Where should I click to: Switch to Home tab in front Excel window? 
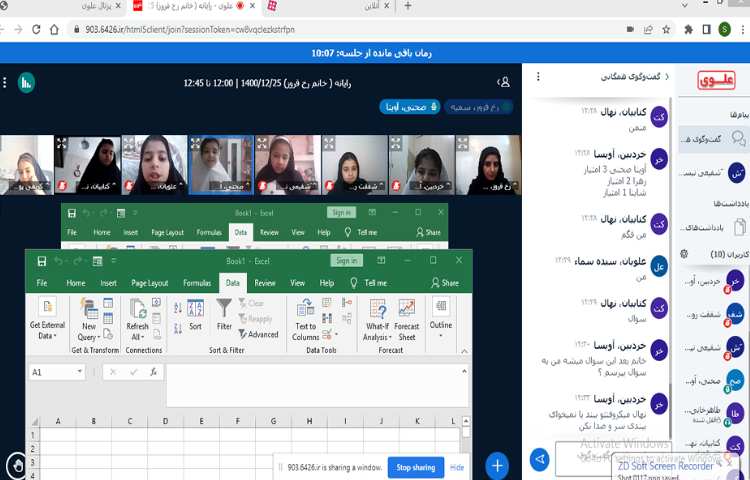tap(76, 283)
